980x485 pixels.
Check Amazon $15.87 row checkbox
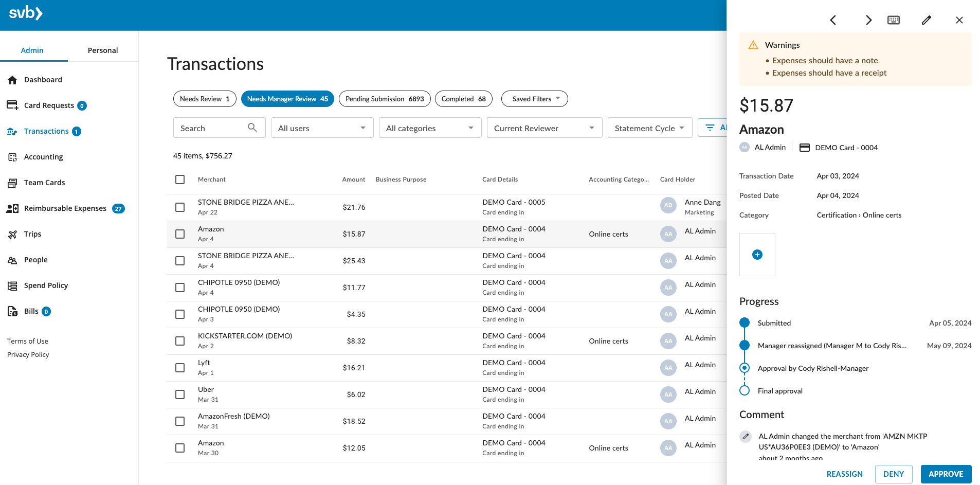tap(180, 234)
